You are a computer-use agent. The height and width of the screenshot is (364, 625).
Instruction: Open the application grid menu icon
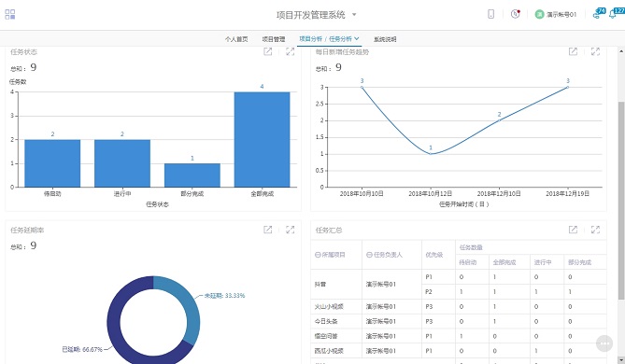(x=10, y=14)
